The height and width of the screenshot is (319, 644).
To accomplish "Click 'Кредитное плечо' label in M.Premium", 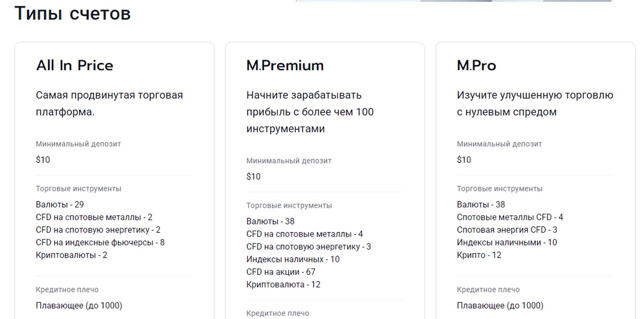I will point(278,313).
